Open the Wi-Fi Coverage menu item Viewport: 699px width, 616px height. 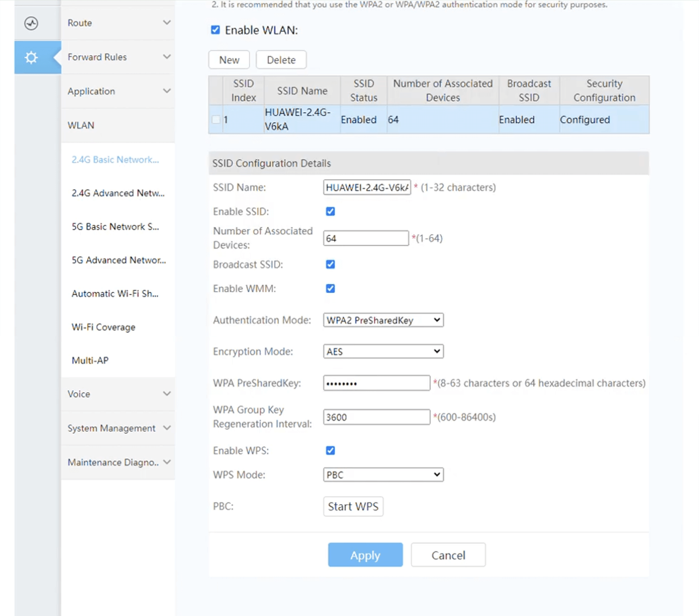click(103, 327)
